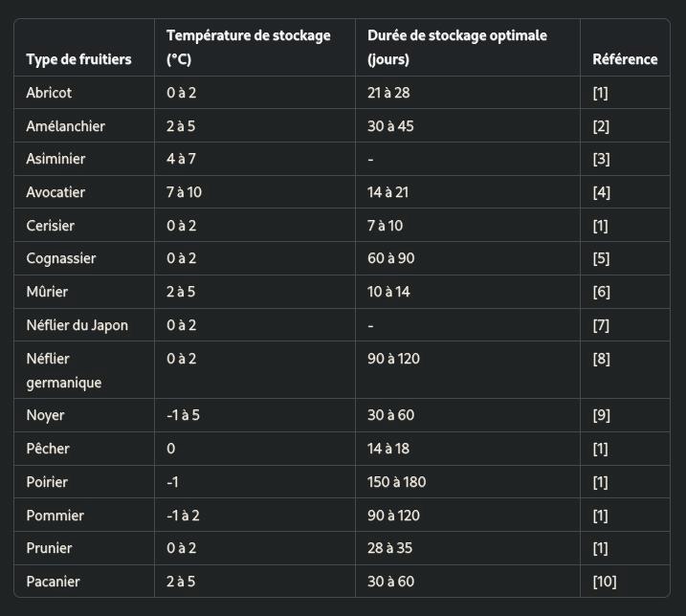This screenshot has width=686, height=616.
Task: Click the "Référence" column header
Action: 625,59
